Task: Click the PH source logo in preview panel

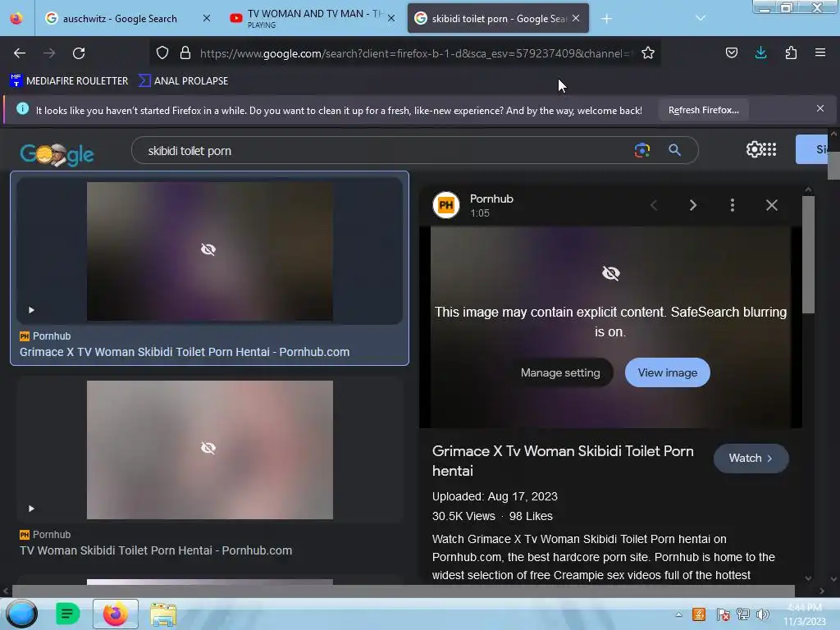Action: pyautogui.click(x=445, y=204)
